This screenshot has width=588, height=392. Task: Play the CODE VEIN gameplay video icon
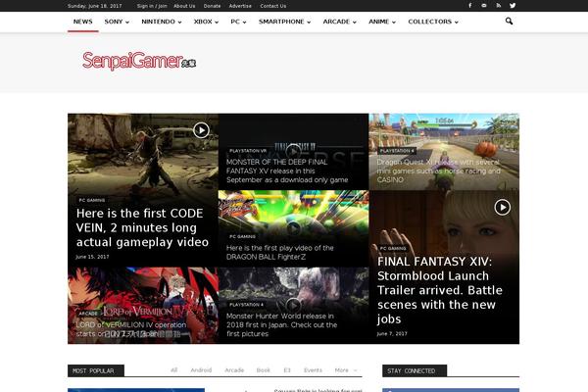click(201, 130)
